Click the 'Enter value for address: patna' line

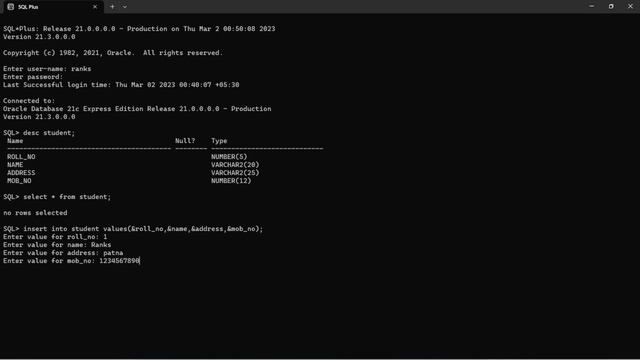pos(63,253)
